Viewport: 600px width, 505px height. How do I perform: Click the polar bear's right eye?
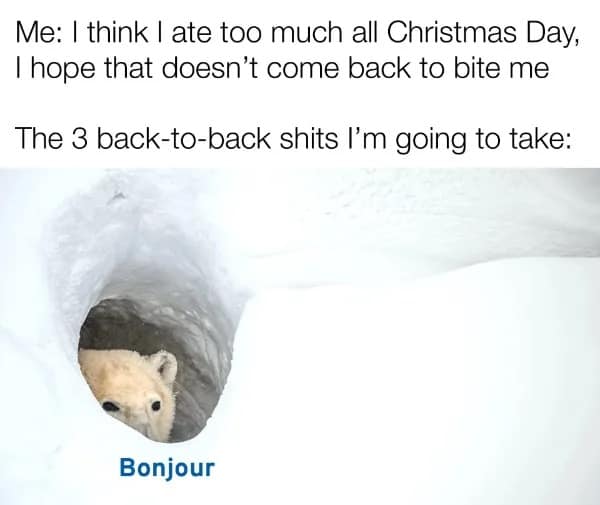pyautogui.click(x=155, y=406)
